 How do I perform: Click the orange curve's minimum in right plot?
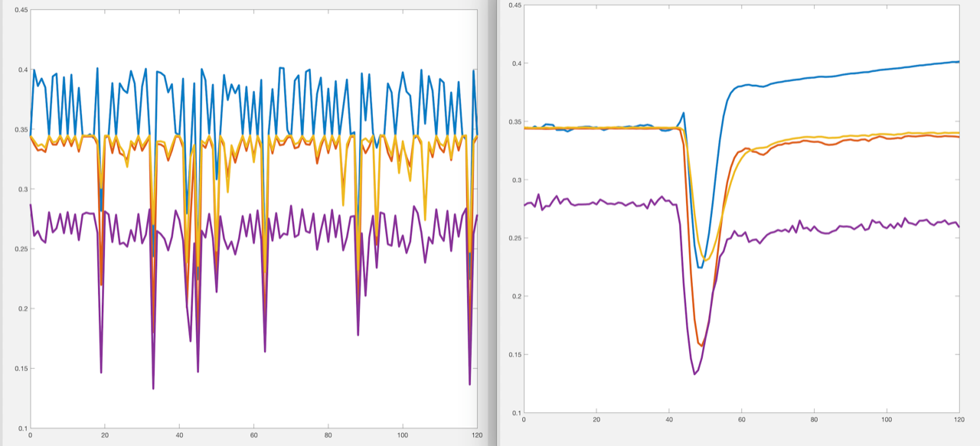[701, 346]
